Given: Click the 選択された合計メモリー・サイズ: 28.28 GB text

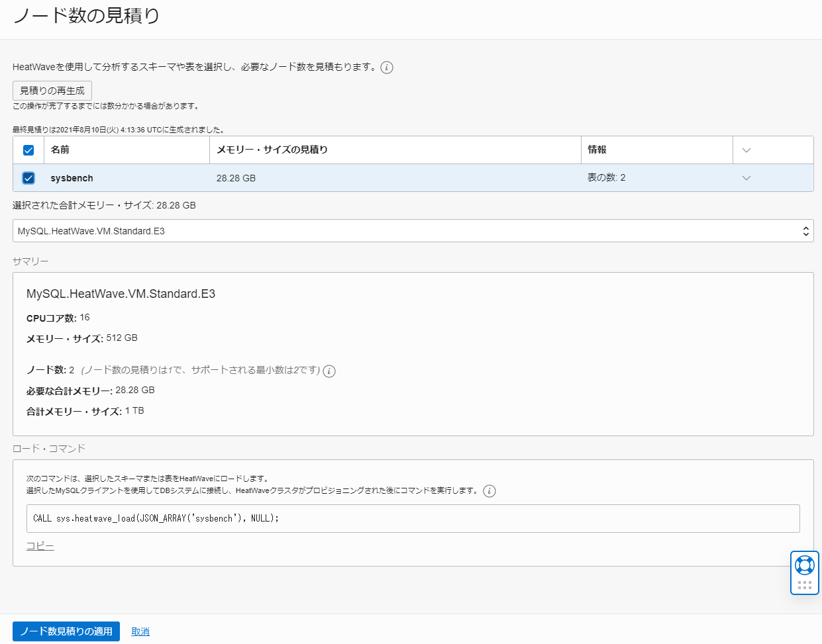Looking at the screenshot, I should click(104, 205).
